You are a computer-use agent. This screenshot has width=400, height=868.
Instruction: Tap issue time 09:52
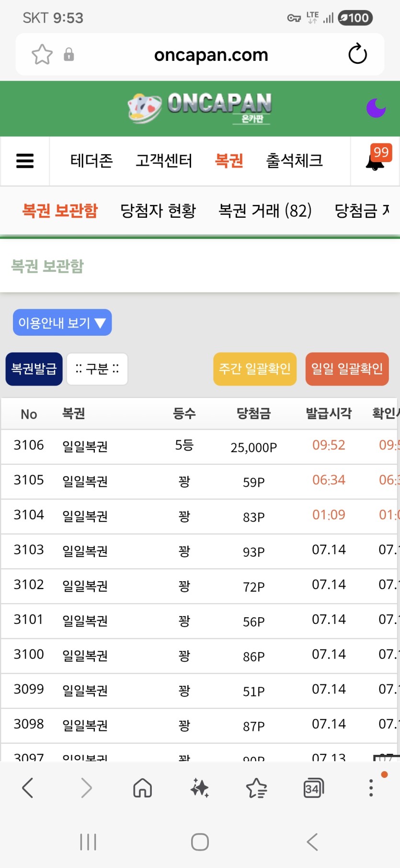(329, 446)
